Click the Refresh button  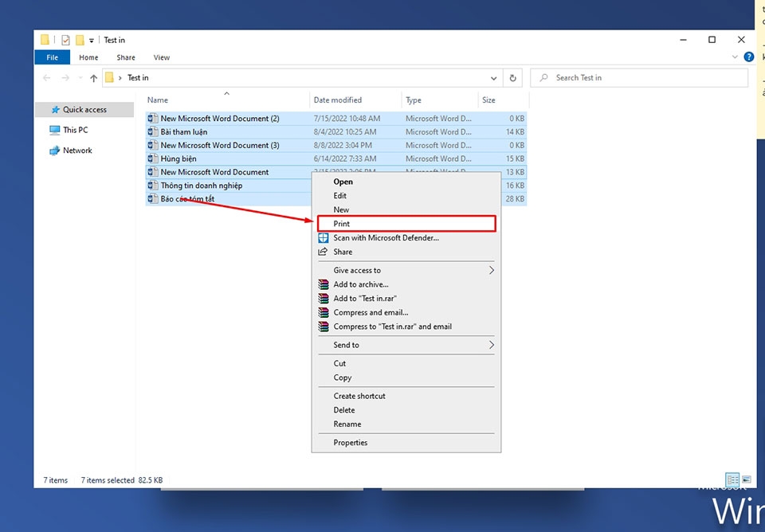click(512, 78)
